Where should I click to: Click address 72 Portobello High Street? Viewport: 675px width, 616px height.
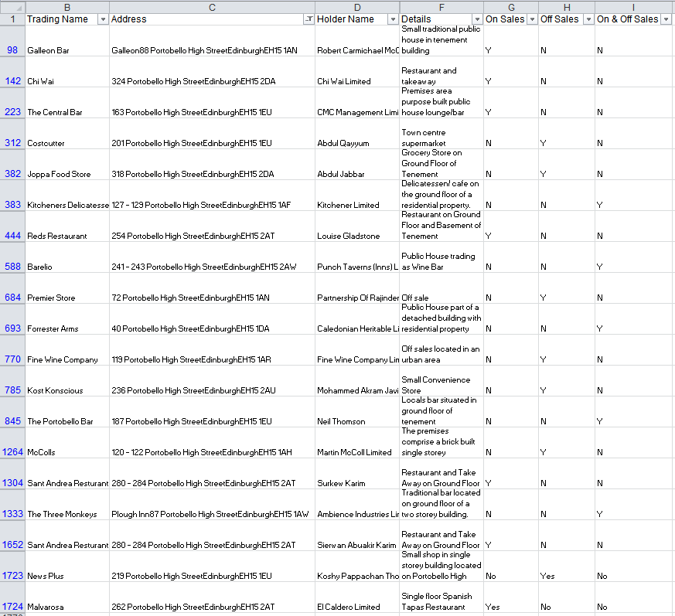tap(212, 288)
